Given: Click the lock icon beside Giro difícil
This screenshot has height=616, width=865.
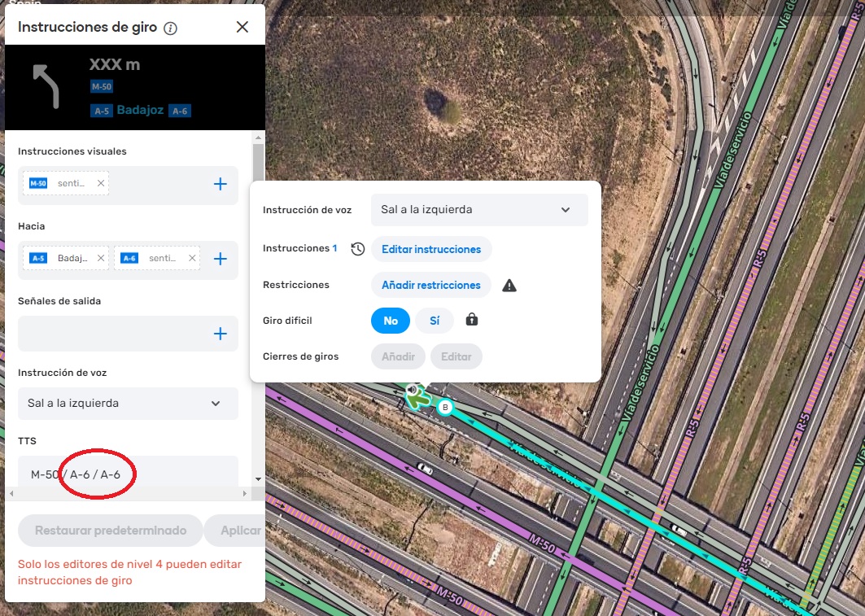Looking at the screenshot, I should [x=471, y=321].
